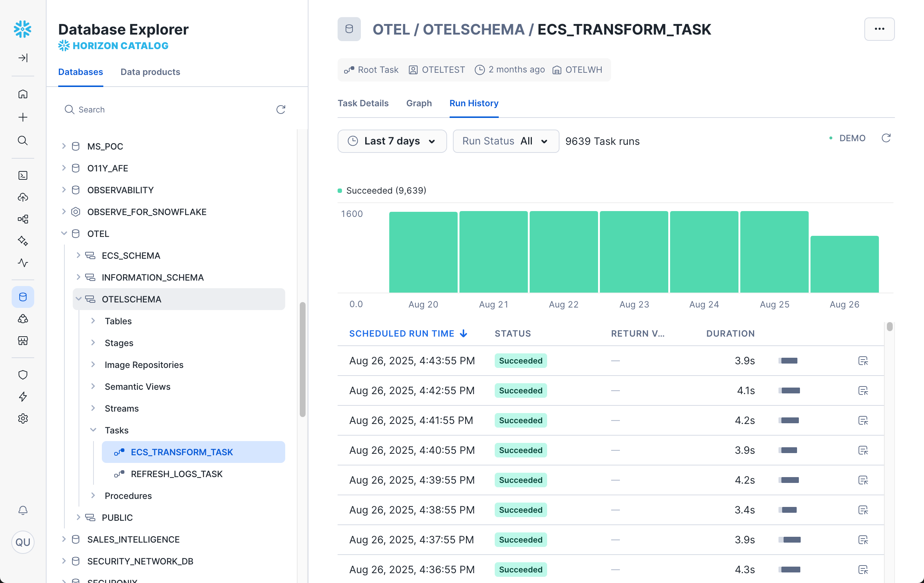Refresh the database tree in Database Explorer
924x583 pixels.
tap(281, 110)
